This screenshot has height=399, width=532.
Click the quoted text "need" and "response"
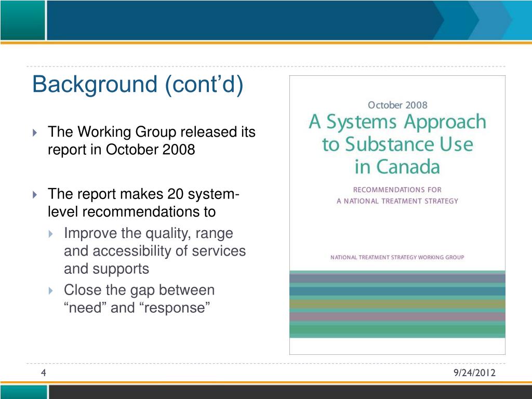point(137,308)
